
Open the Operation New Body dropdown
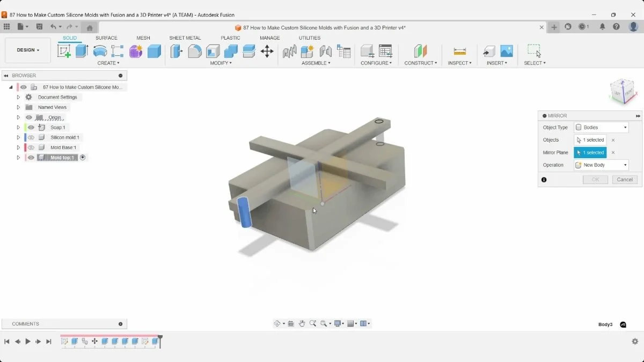tap(601, 165)
